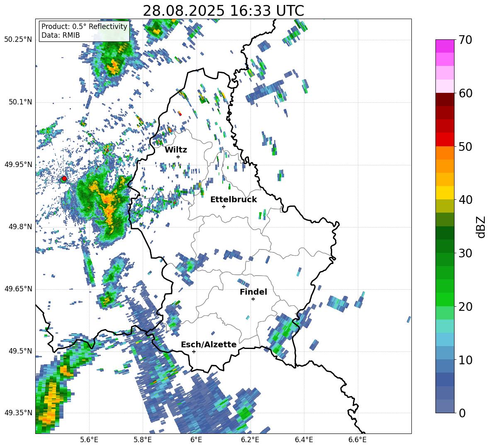Click the Wiltz station cross marker

tap(178, 157)
